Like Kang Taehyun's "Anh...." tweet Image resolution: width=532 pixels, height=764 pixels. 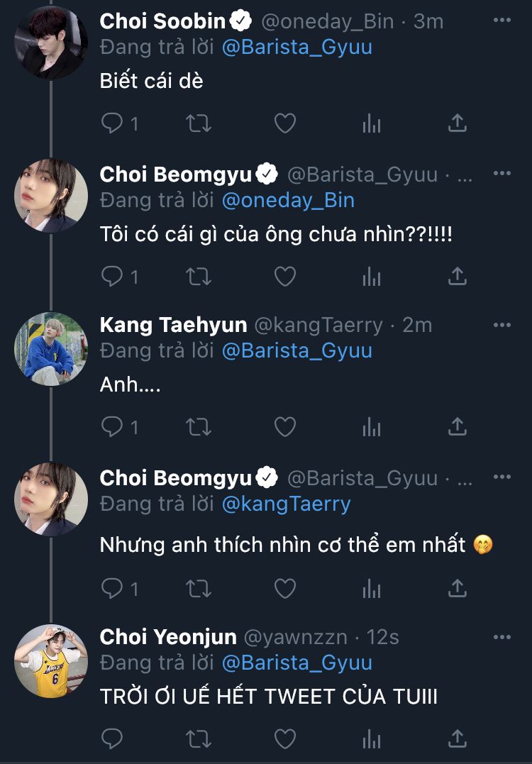(284, 426)
